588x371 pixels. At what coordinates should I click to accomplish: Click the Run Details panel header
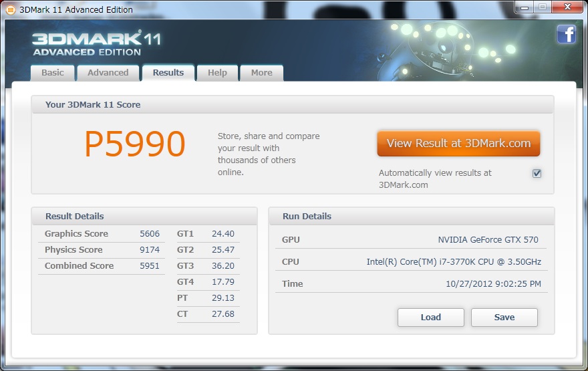pos(412,217)
